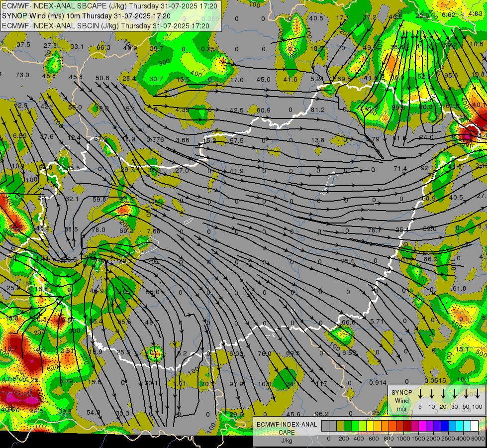This screenshot has height=448, width=487.
Task: Click the map value '75.4'
Action: 347,261
